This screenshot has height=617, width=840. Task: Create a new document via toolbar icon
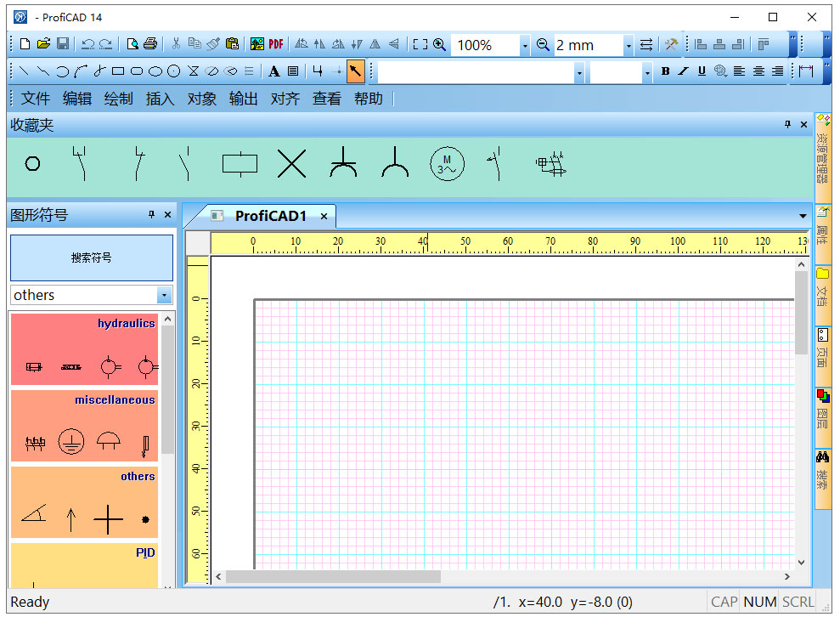pyautogui.click(x=25, y=44)
